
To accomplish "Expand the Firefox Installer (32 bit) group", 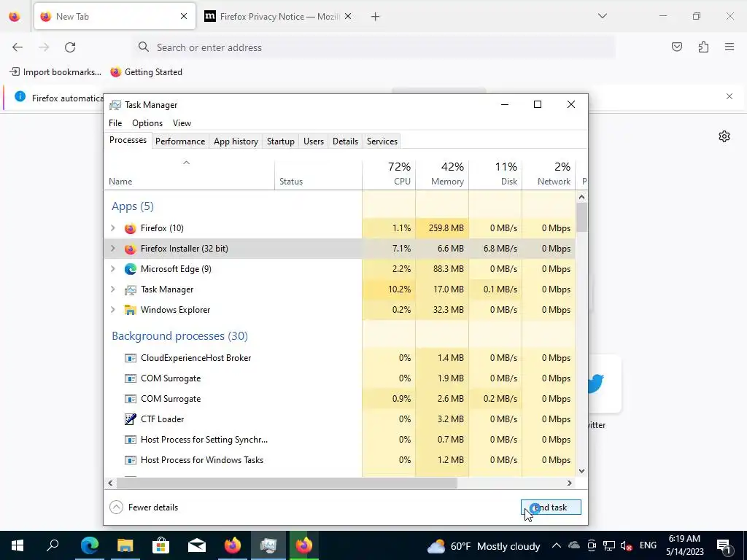I will coord(113,249).
